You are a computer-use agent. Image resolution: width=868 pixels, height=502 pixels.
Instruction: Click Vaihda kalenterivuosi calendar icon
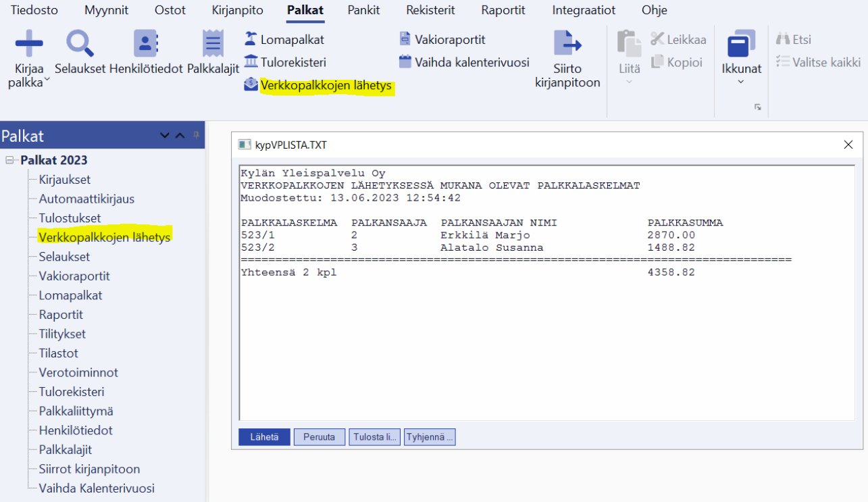pos(405,62)
